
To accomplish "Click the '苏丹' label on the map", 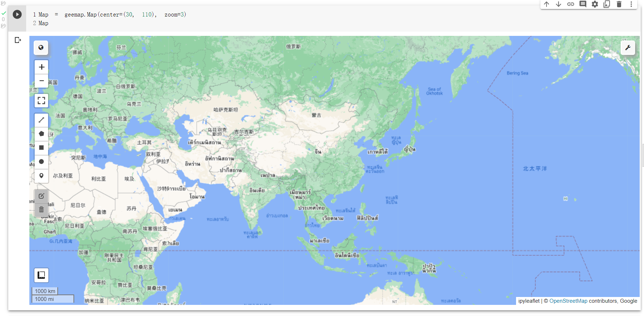I will [x=132, y=208].
